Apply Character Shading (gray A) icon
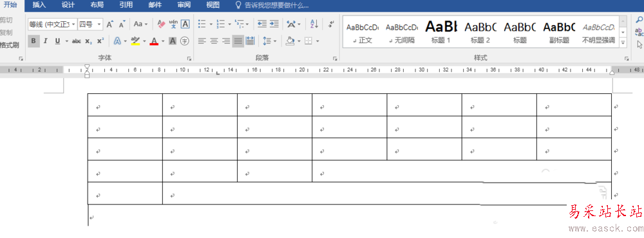The image size is (644, 238). (173, 41)
